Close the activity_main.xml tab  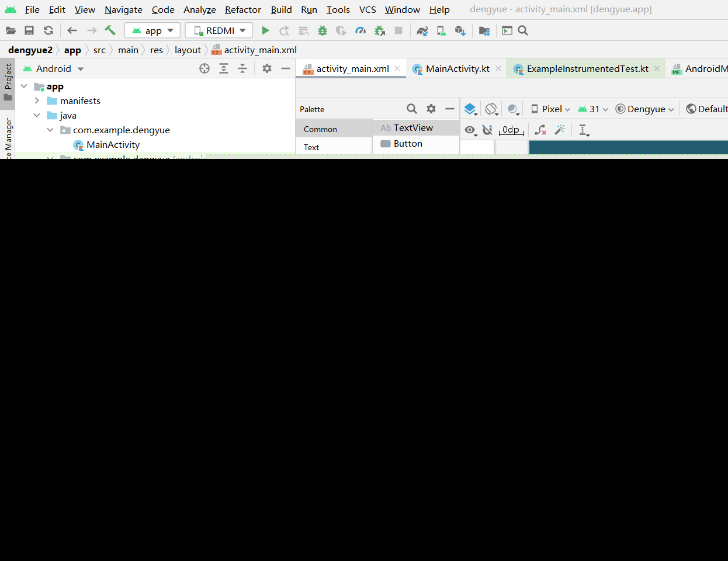point(397,68)
